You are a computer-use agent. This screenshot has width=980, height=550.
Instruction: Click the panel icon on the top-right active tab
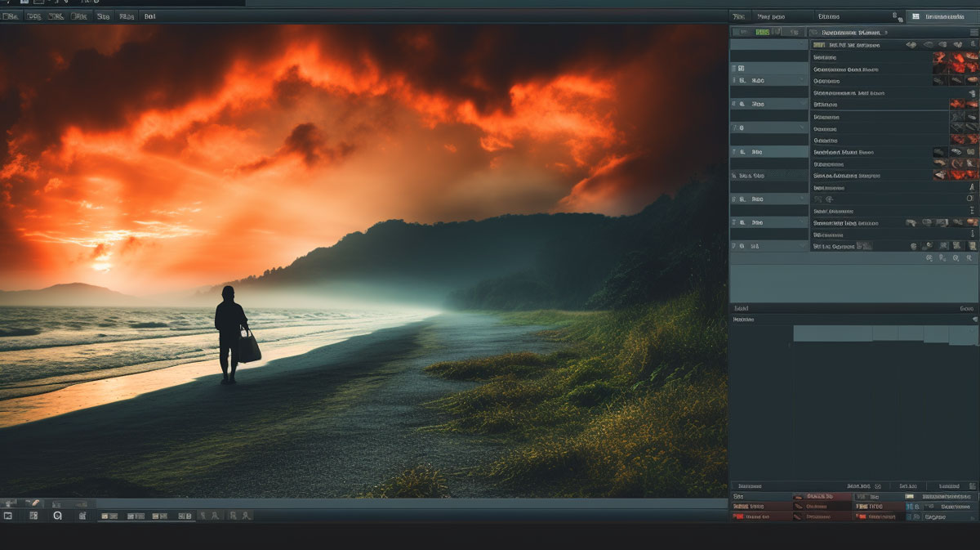click(915, 16)
